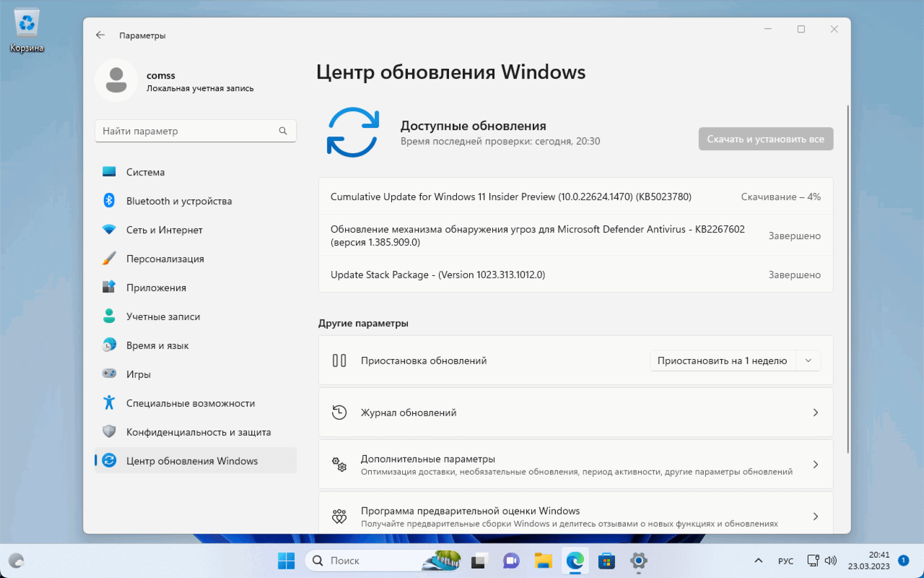
Task: Open Дополнительные параметры row
Action: [576, 465]
